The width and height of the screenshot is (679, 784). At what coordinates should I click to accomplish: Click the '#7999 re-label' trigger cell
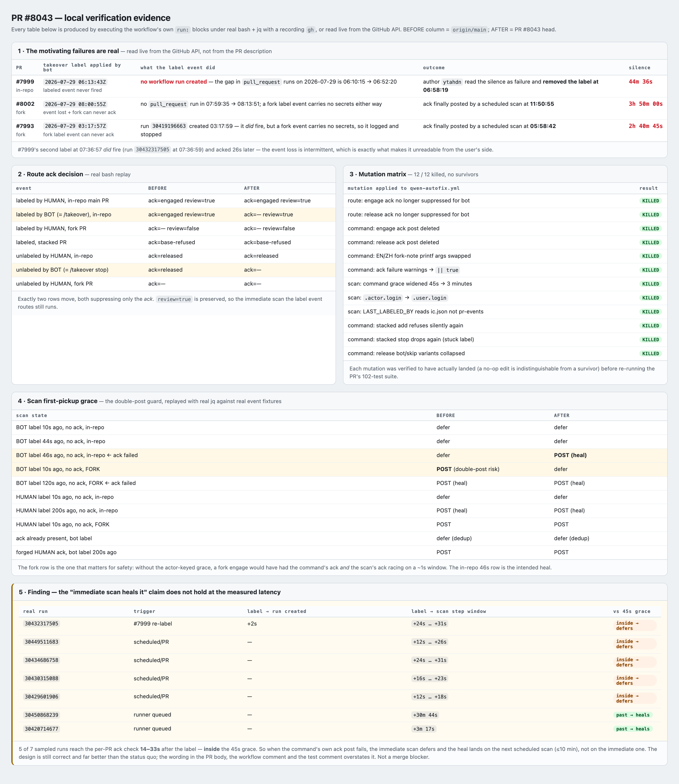153,623
